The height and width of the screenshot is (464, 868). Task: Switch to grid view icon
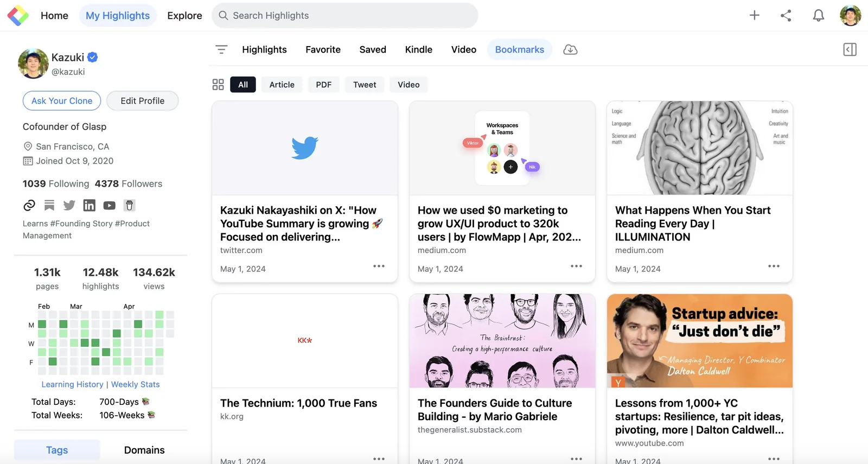point(218,85)
